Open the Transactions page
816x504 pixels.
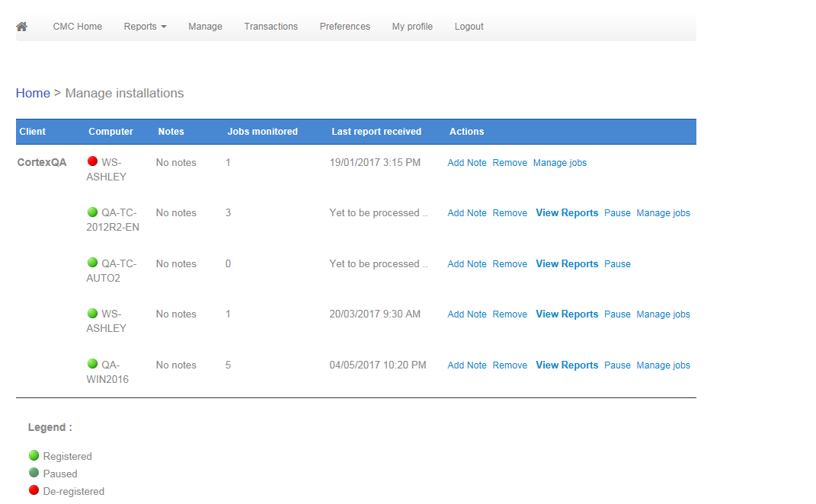pyautogui.click(x=271, y=27)
